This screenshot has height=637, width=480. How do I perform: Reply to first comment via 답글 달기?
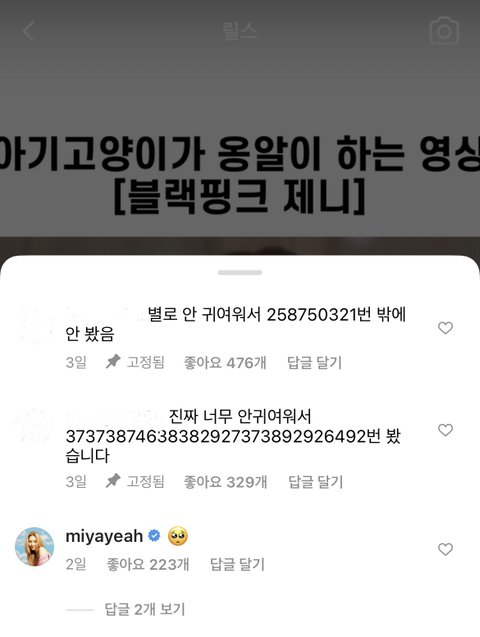pos(315,362)
